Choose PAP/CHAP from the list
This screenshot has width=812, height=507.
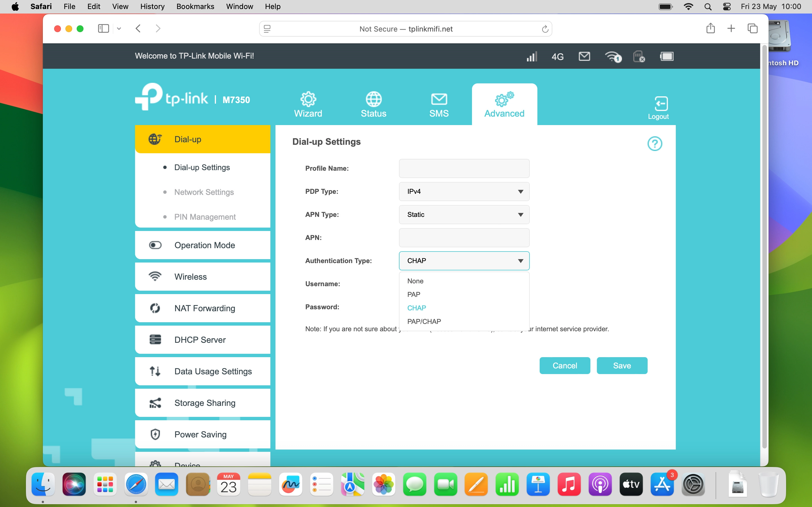point(424,321)
